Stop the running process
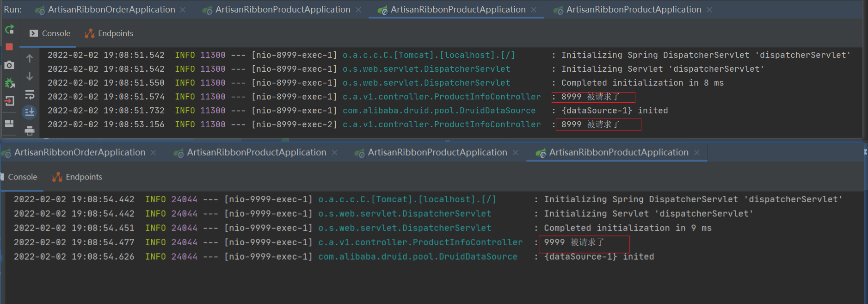The height and width of the screenshot is (304, 868). click(x=9, y=47)
